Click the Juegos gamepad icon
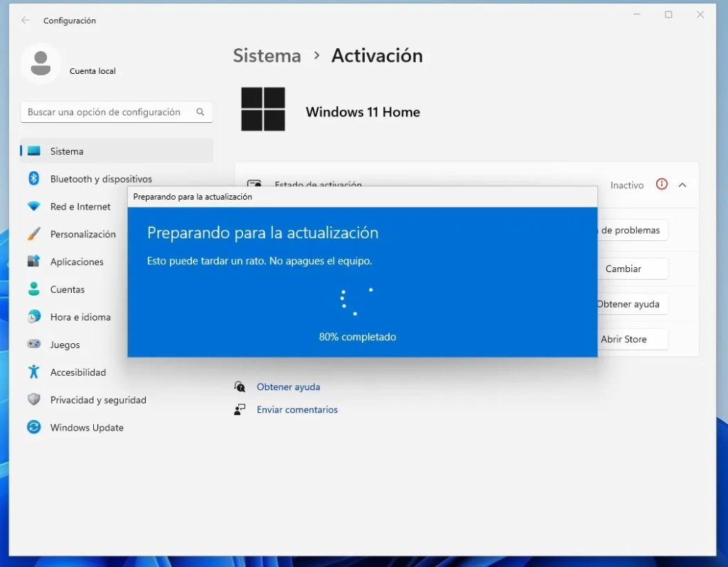Screen dimensions: 728x567 [34, 344]
